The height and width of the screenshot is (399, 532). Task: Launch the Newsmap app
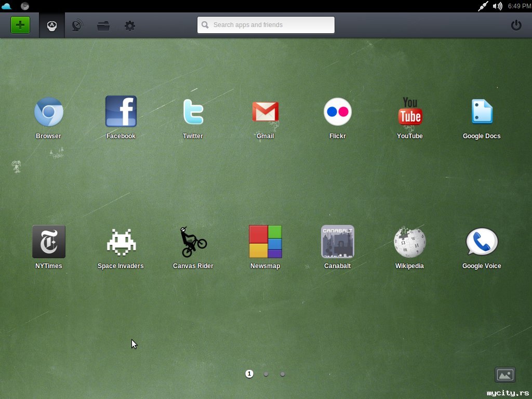click(265, 242)
